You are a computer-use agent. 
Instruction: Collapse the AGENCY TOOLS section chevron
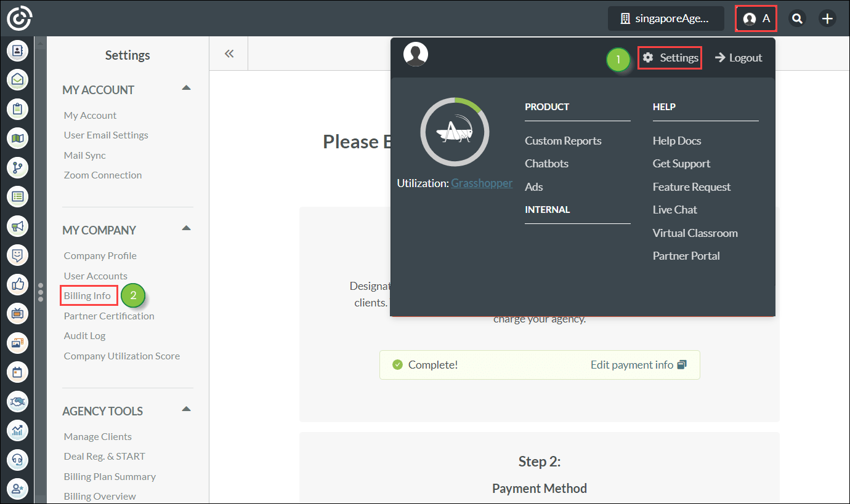(186, 409)
